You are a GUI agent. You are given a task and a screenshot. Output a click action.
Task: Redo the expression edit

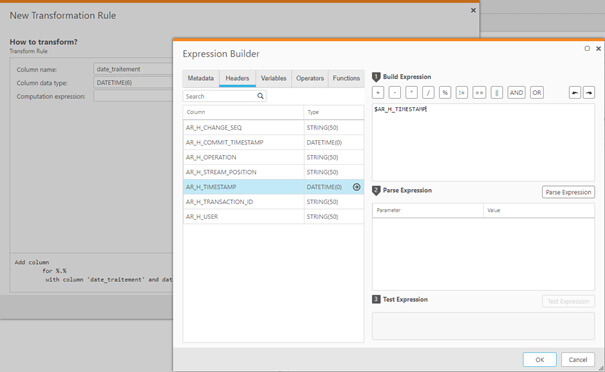pos(589,93)
